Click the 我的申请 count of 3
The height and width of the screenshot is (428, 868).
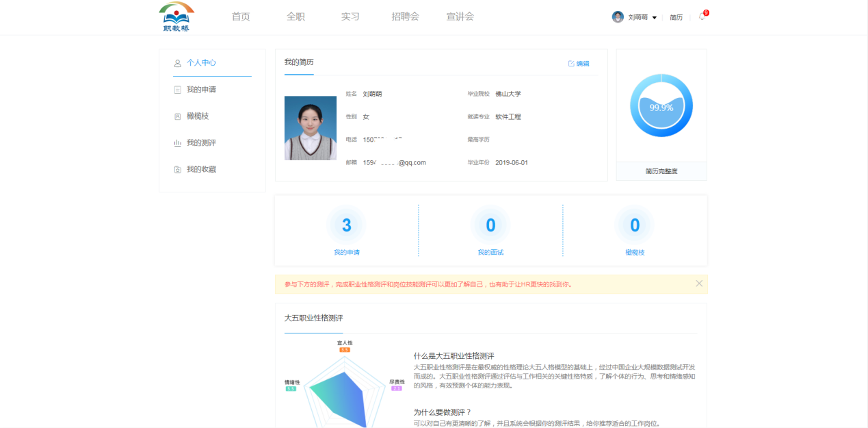[x=347, y=225]
